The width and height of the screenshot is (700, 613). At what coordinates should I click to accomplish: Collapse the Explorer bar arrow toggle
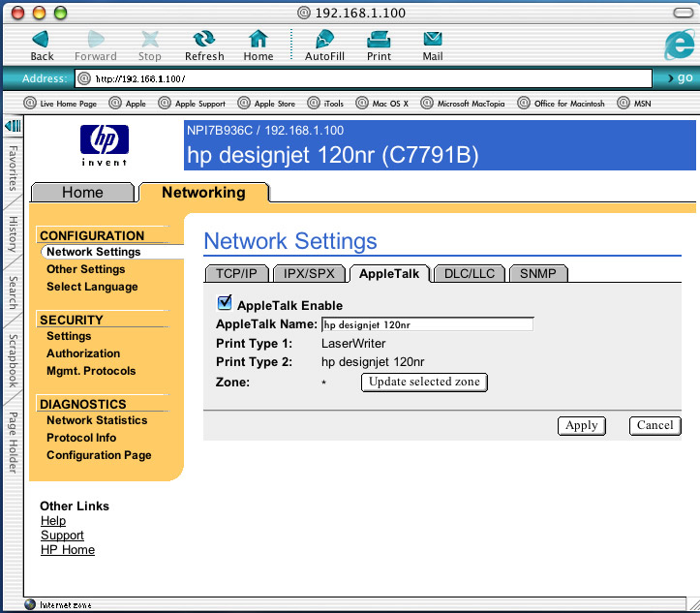(x=13, y=127)
